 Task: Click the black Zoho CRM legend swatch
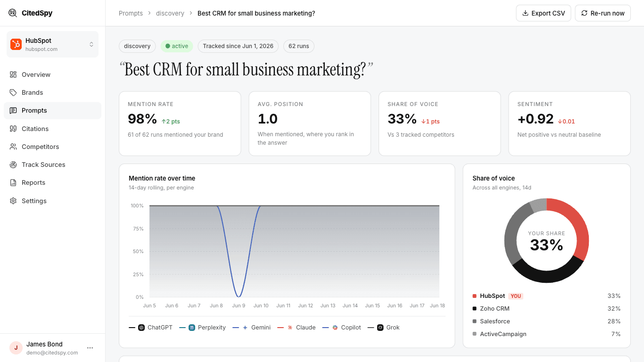click(474, 309)
